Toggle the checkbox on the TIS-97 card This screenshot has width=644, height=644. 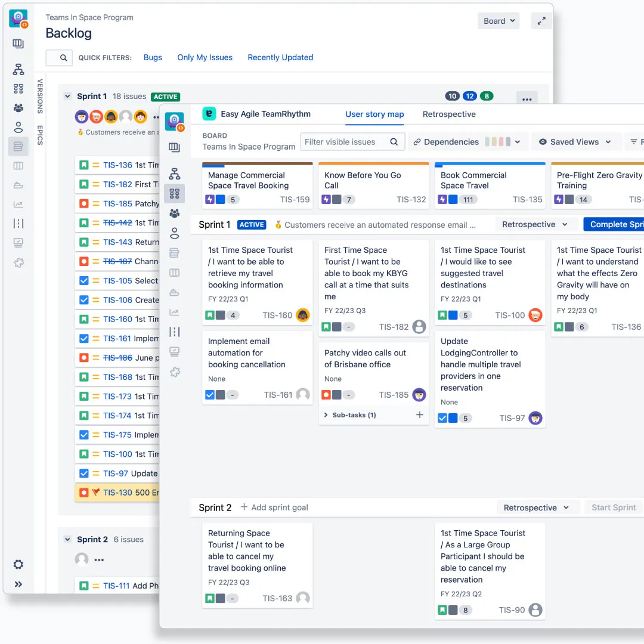tap(443, 418)
